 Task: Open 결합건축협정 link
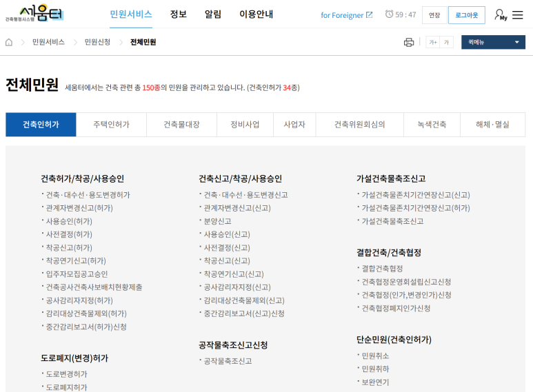(382, 269)
